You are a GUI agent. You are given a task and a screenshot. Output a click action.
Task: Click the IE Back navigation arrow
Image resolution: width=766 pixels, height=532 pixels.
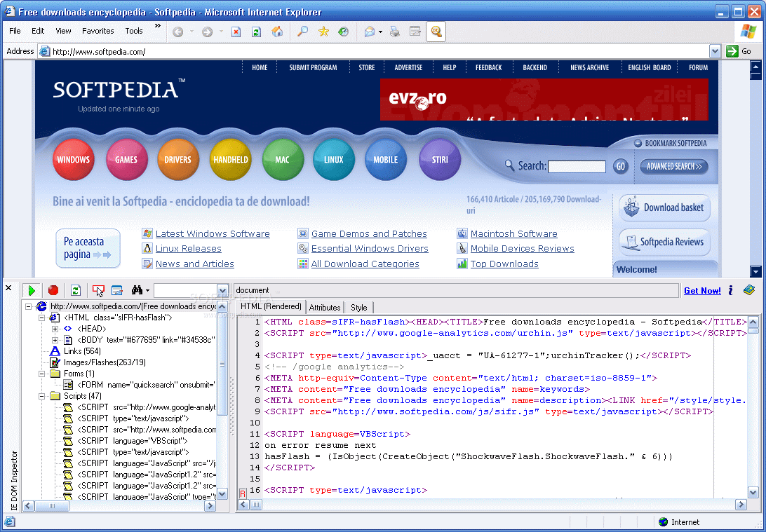pyautogui.click(x=178, y=32)
